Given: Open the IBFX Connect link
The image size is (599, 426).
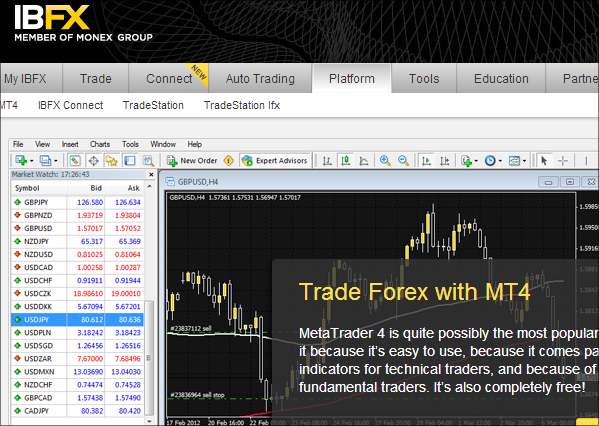Looking at the screenshot, I should 71,105.
